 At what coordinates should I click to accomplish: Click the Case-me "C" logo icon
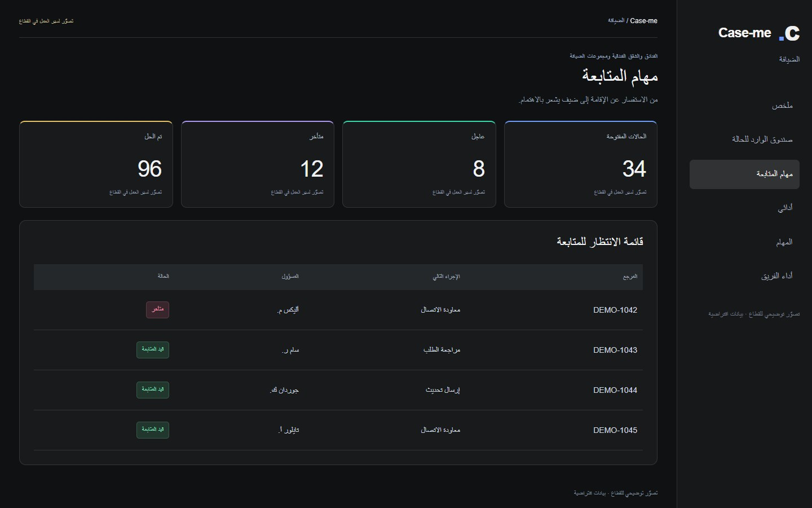click(789, 33)
